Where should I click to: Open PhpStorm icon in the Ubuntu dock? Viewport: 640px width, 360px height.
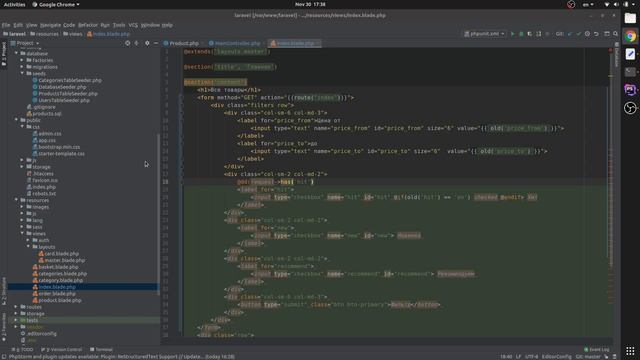630,89
